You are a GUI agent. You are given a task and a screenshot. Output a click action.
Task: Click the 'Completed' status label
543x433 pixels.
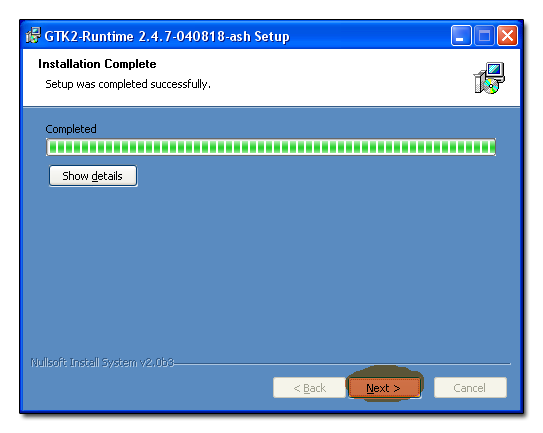(71, 129)
